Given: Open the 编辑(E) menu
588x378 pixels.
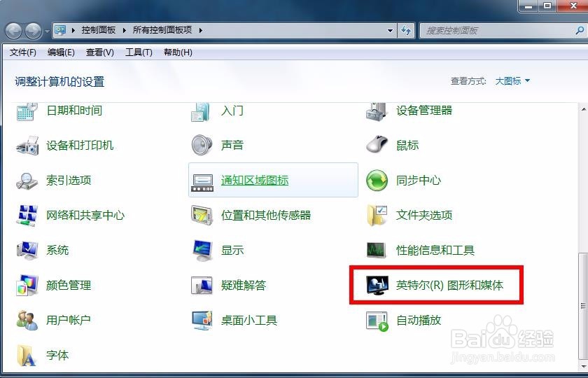Looking at the screenshot, I should click(x=61, y=52).
